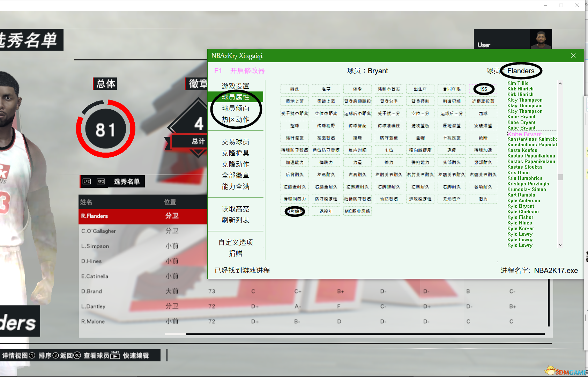The width and height of the screenshot is (588, 377).
Task: Click the 弹跳力 attribute field
Action: [326, 162]
